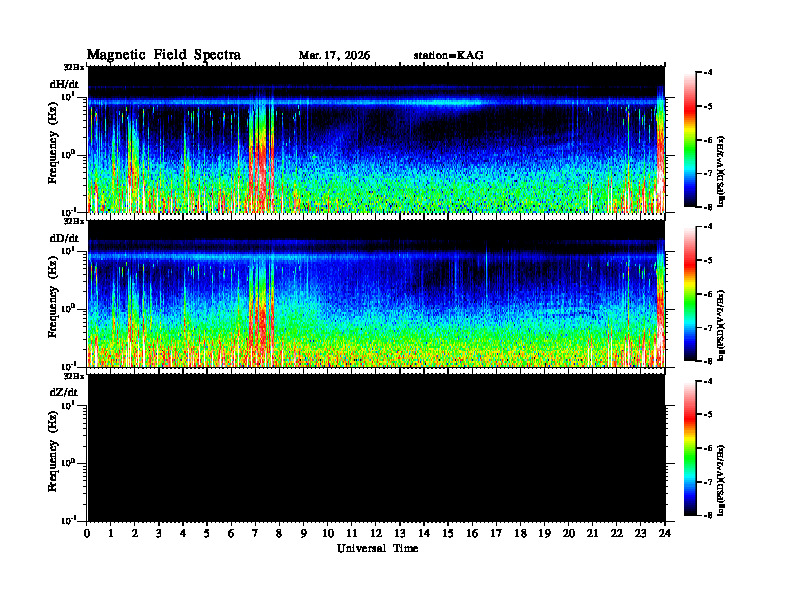Click the 10^1 frequency tick of dZ/dt panel
The width and height of the screenshot is (792, 612).
pyautogui.click(x=68, y=405)
